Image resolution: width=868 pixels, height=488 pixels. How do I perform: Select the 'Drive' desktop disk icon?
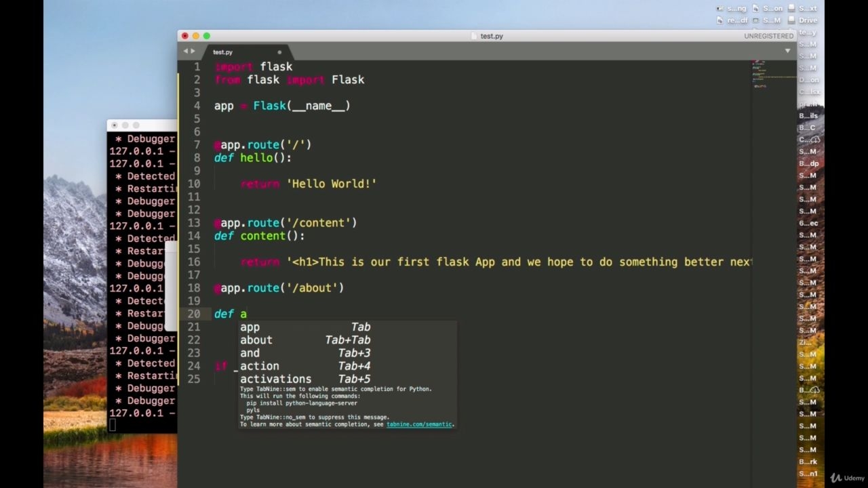pyautogui.click(x=802, y=20)
